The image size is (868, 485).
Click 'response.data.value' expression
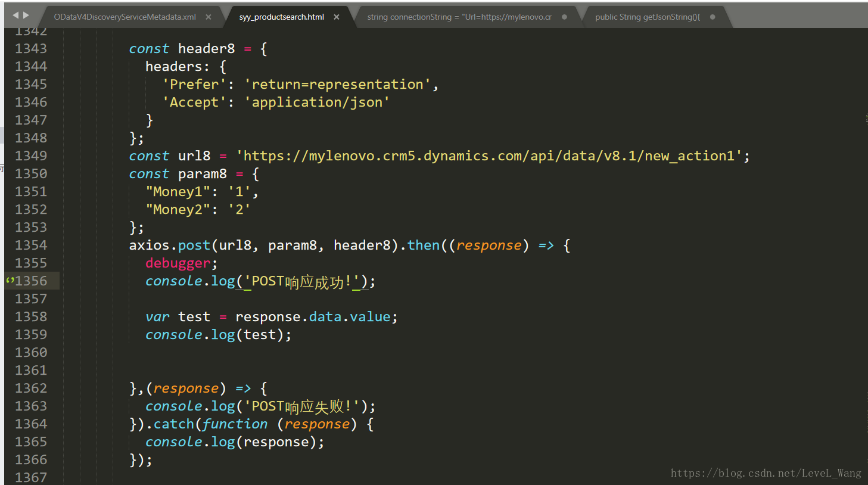313,316
